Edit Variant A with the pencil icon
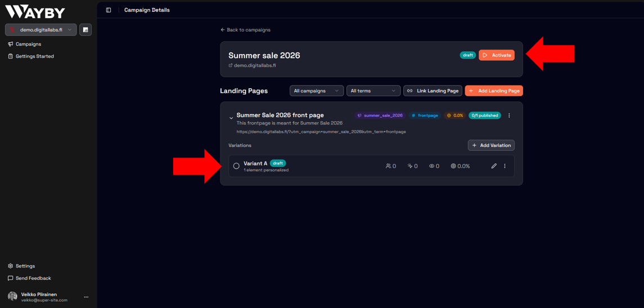The height and width of the screenshot is (308, 644). [494, 166]
